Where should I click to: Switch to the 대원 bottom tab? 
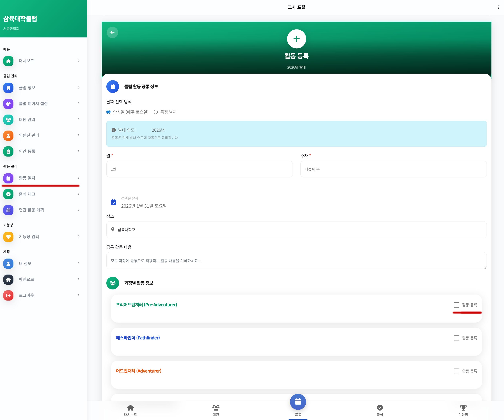point(215,410)
